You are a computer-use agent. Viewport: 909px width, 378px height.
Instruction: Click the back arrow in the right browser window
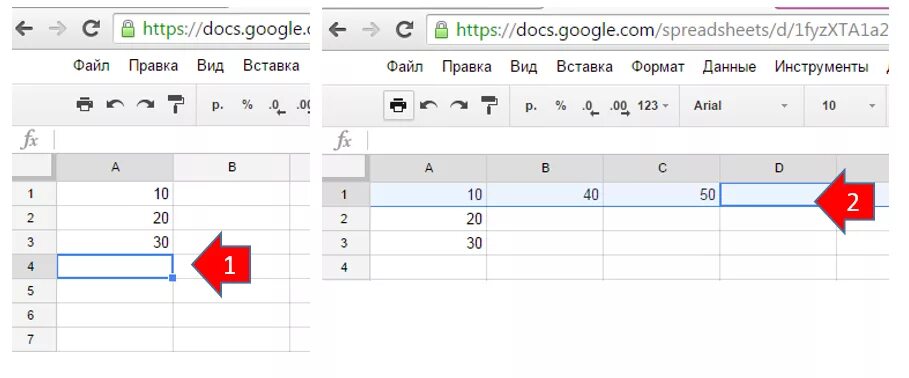click(337, 29)
